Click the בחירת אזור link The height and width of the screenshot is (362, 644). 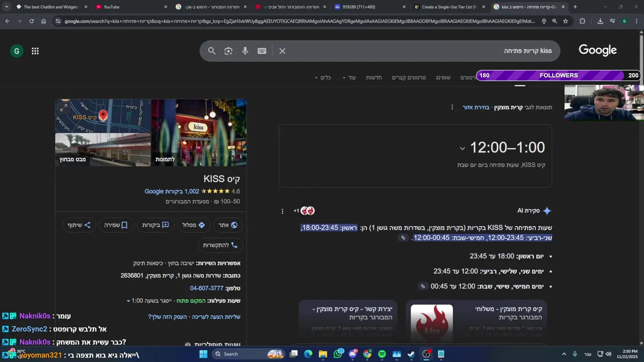point(476,108)
